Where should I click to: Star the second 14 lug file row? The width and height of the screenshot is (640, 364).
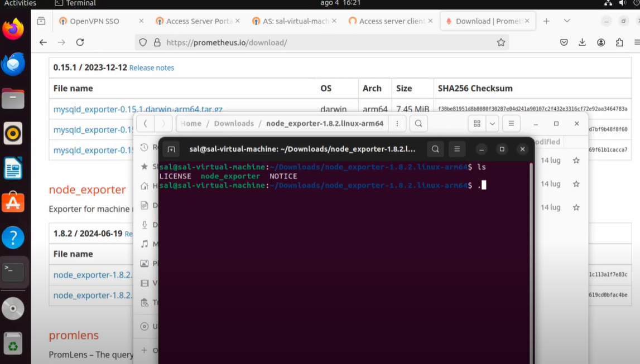click(576, 184)
